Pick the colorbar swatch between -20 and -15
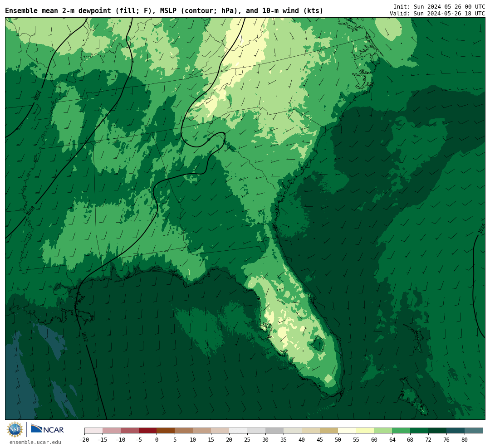 coord(93,431)
